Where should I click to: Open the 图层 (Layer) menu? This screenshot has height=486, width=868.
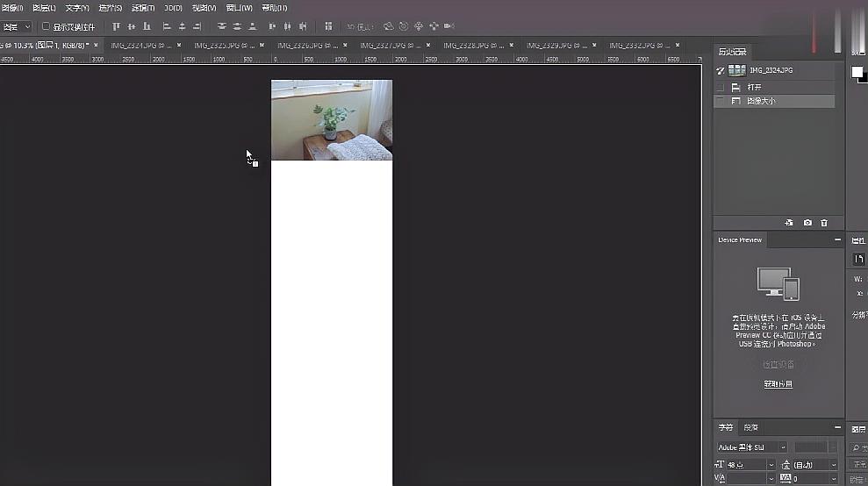click(x=44, y=8)
